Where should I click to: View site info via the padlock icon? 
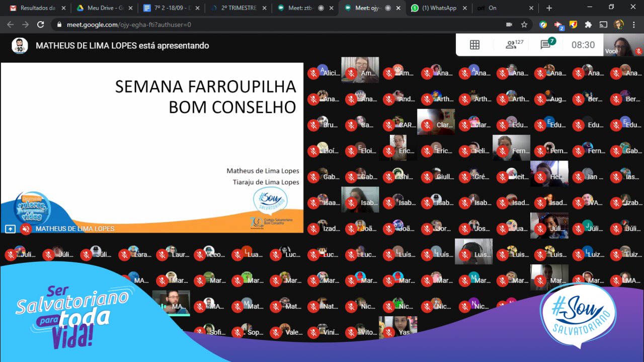pyautogui.click(x=59, y=24)
